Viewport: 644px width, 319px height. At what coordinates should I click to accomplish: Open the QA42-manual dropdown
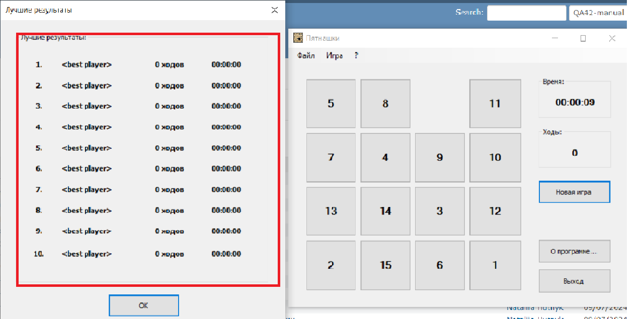(x=598, y=13)
